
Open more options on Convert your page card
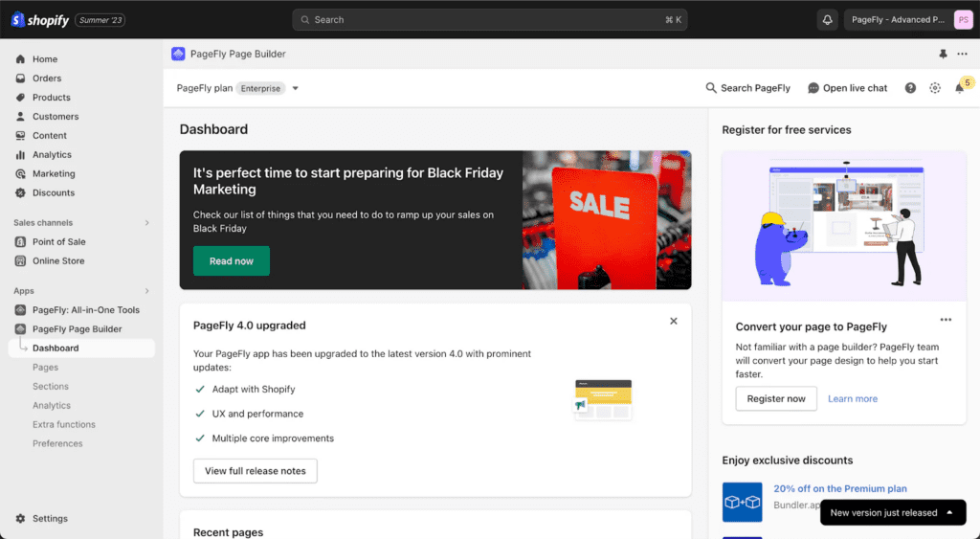click(x=946, y=320)
